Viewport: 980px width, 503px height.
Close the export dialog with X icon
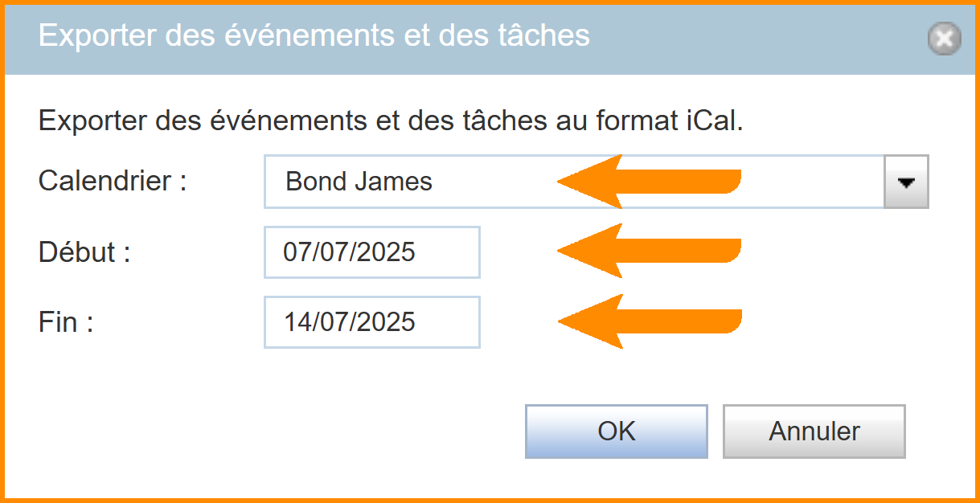coord(944,39)
